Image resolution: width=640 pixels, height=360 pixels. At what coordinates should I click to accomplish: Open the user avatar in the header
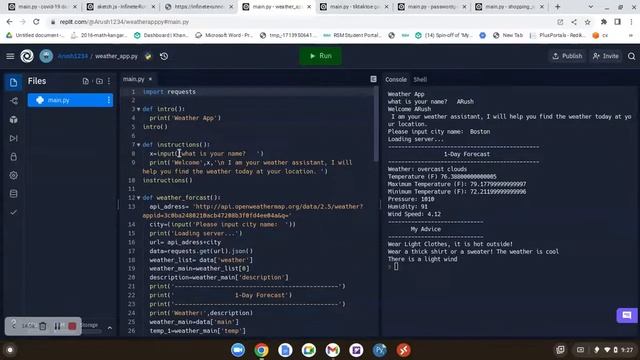pyautogui.click(x=46, y=56)
